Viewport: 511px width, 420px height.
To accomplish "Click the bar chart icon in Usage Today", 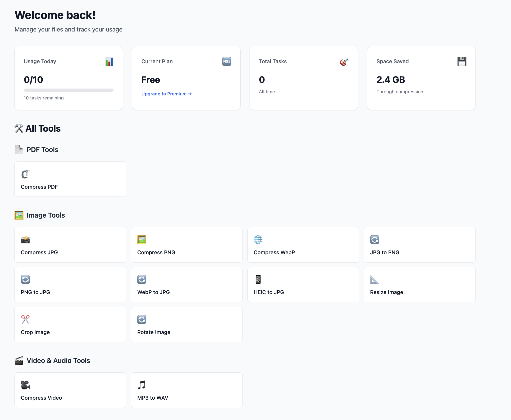I will click(x=109, y=61).
